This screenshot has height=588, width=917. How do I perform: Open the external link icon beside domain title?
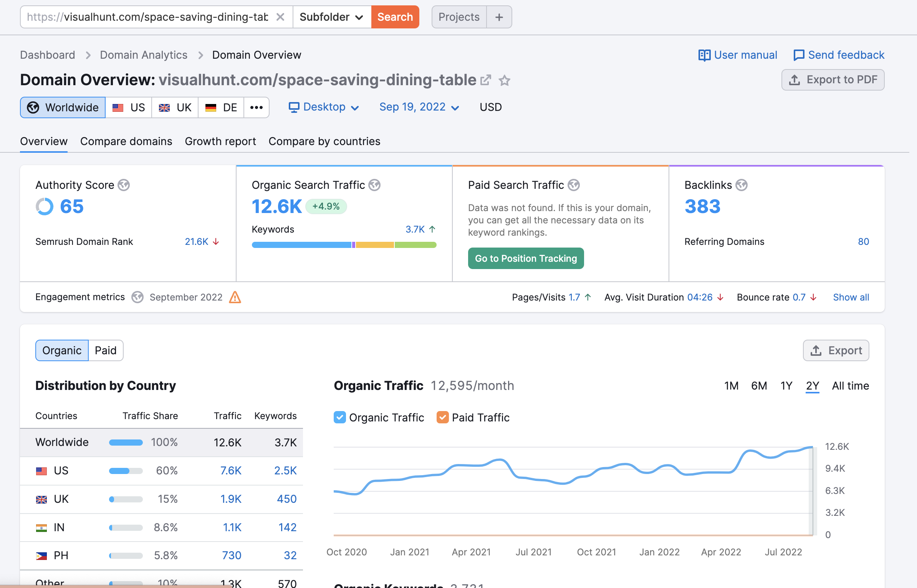tap(486, 80)
